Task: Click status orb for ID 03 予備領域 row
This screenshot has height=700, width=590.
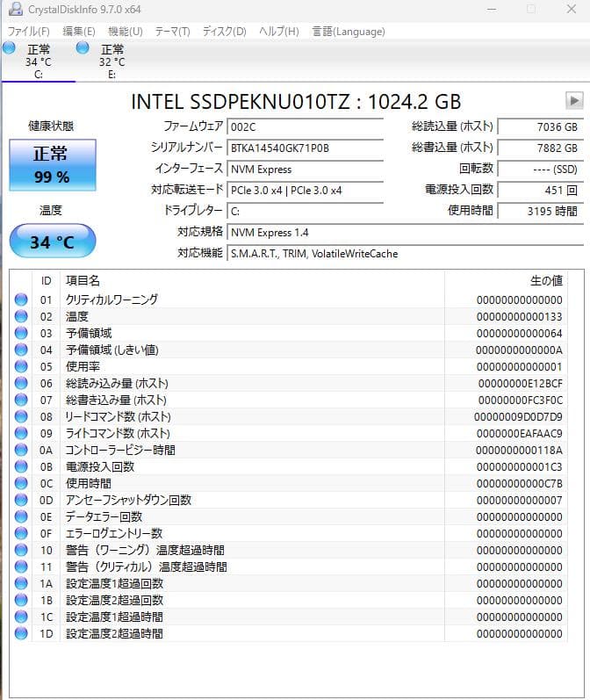Action: coord(21,333)
